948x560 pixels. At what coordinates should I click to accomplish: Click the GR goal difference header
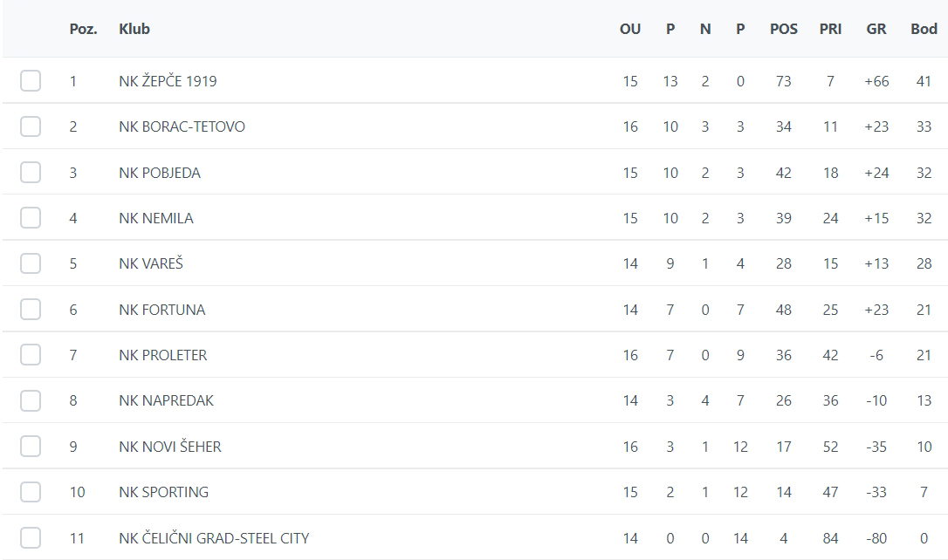pos(876,29)
